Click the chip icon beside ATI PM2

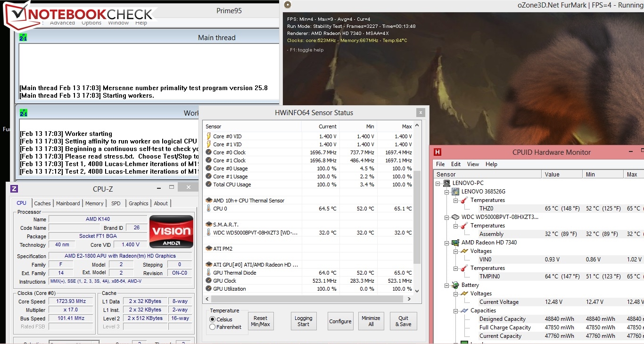click(209, 249)
